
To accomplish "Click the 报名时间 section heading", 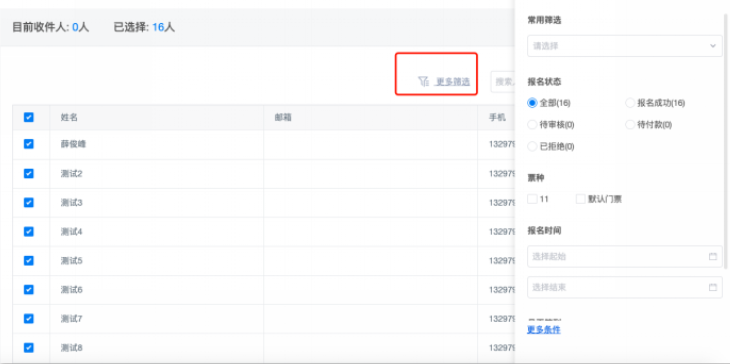I will tap(544, 230).
